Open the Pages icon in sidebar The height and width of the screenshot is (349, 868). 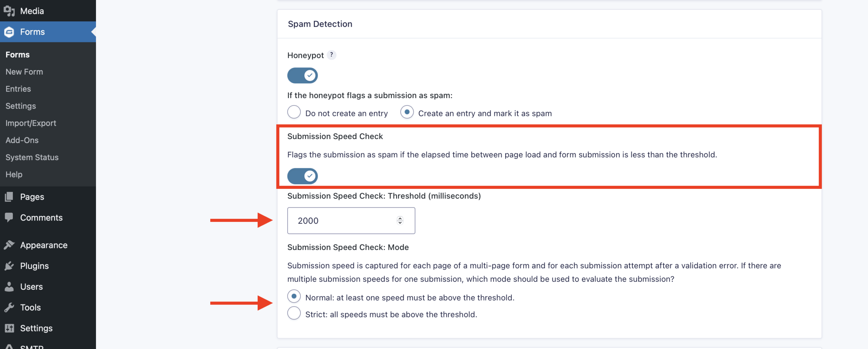(9, 197)
